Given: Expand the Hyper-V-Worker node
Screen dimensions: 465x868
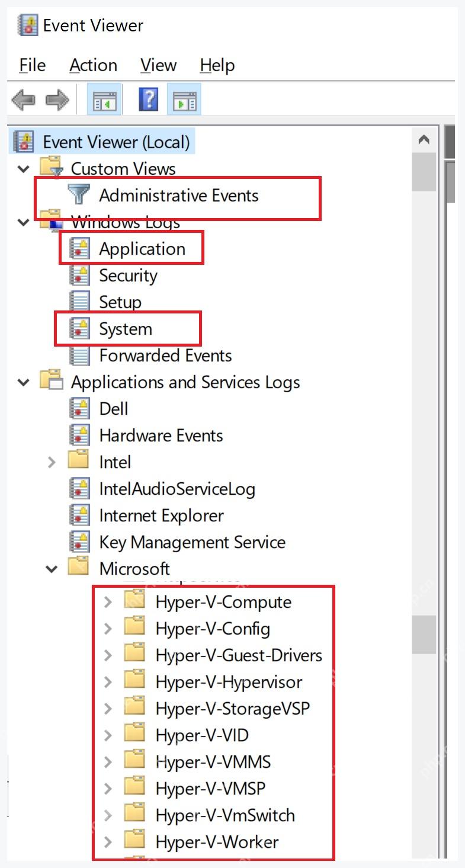Looking at the screenshot, I should coord(108,842).
